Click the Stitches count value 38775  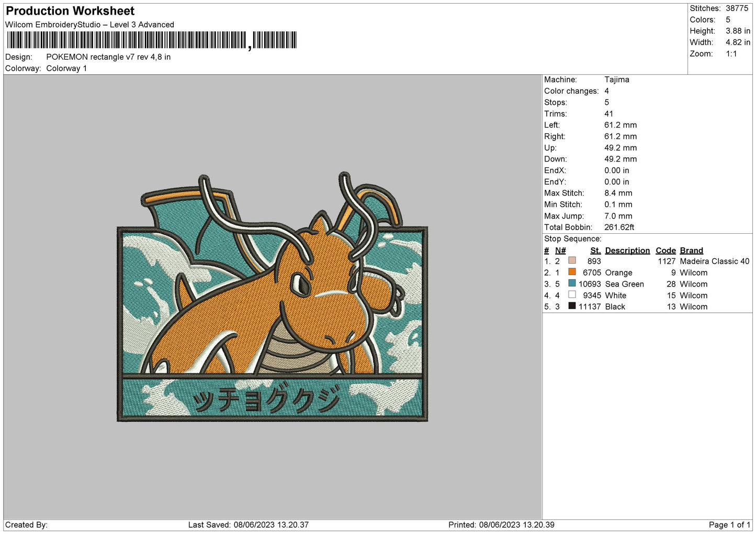737,8
